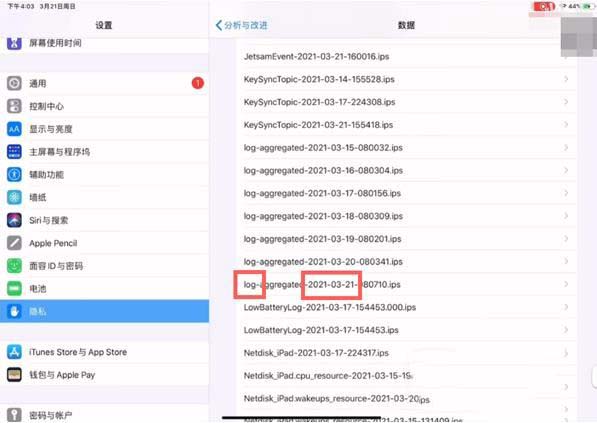The height and width of the screenshot is (423, 597).
Task: Open the Wallpaper flower icon
Action: [14, 197]
